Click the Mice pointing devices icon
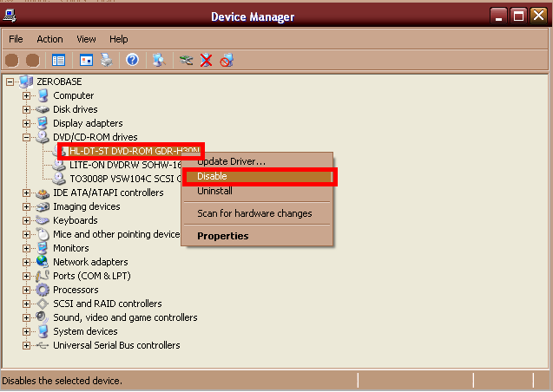This screenshot has width=553, height=392. [x=43, y=234]
